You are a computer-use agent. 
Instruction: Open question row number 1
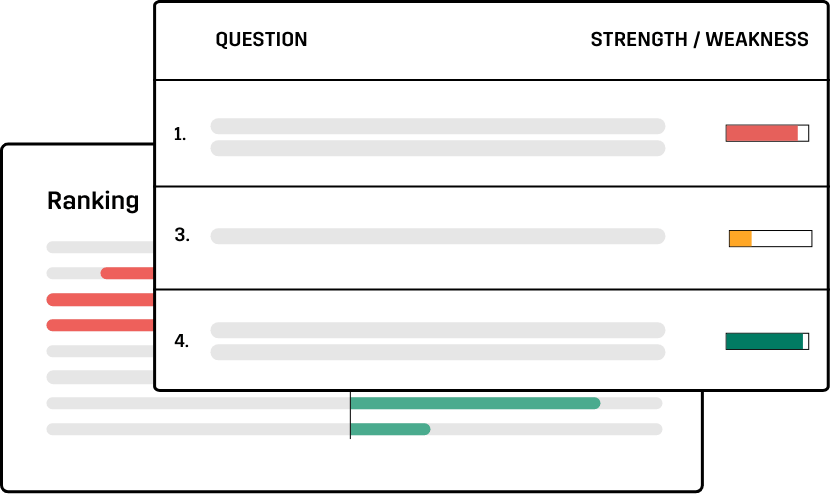pos(491,134)
